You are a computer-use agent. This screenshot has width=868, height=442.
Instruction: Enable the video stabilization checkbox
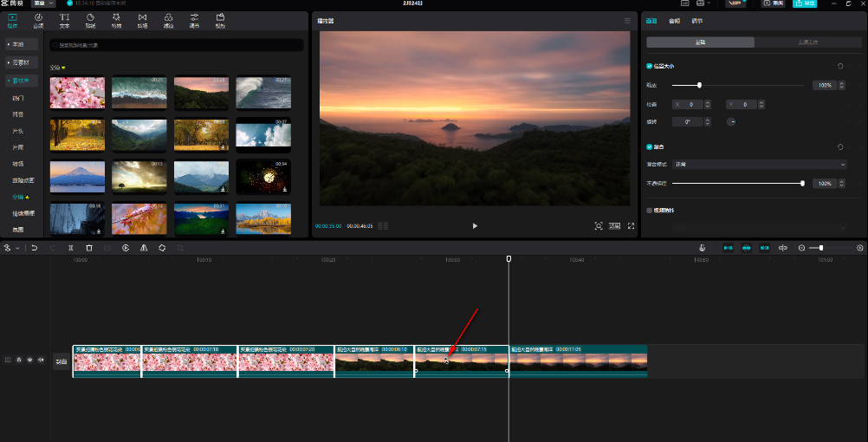[x=650, y=210]
